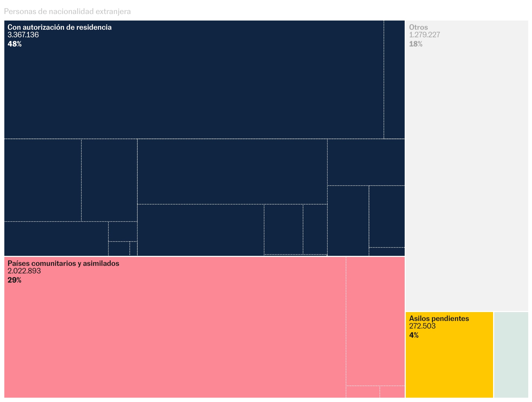The width and height of the screenshot is (532, 402).
Task: Click the 2.022.893 value label
Action: pos(24,271)
